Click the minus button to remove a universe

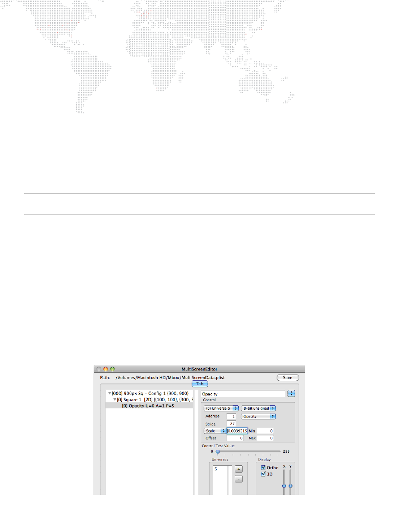[x=238, y=479]
